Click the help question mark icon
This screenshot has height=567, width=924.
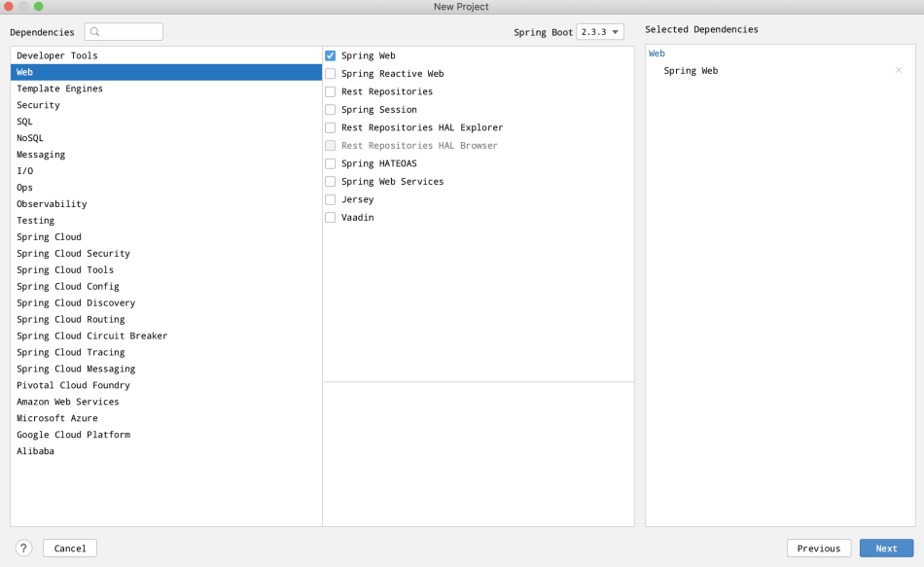pyautogui.click(x=23, y=549)
